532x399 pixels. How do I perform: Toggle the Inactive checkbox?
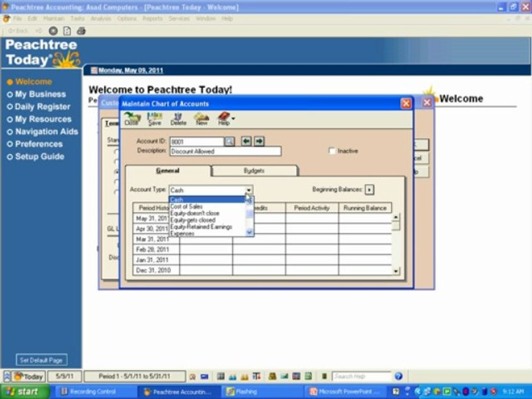click(x=332, y=151)
